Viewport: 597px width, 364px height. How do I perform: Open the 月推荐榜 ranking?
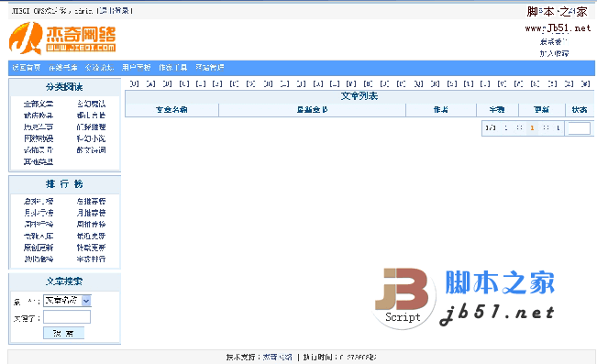tap(91, 213)
